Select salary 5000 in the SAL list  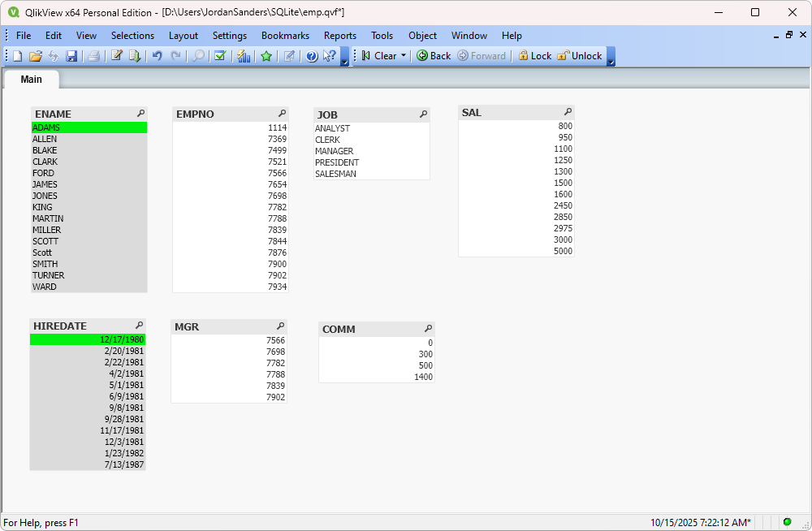tap(563, 252)
